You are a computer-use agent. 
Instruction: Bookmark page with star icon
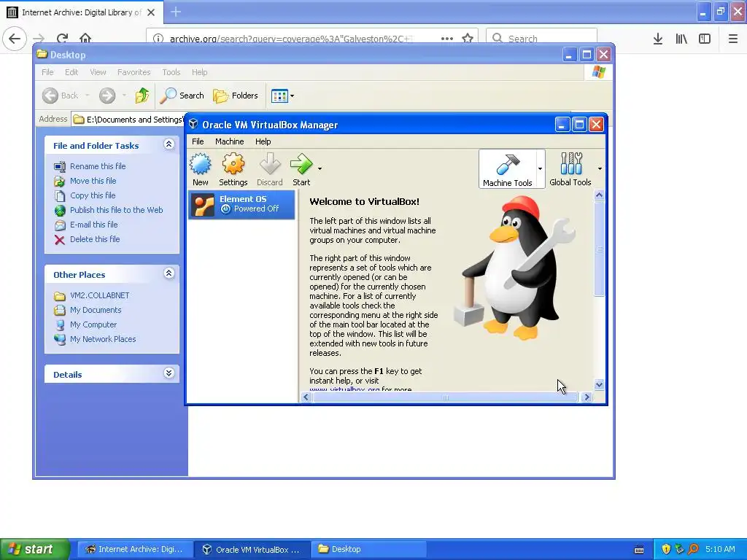click(468, 38)
